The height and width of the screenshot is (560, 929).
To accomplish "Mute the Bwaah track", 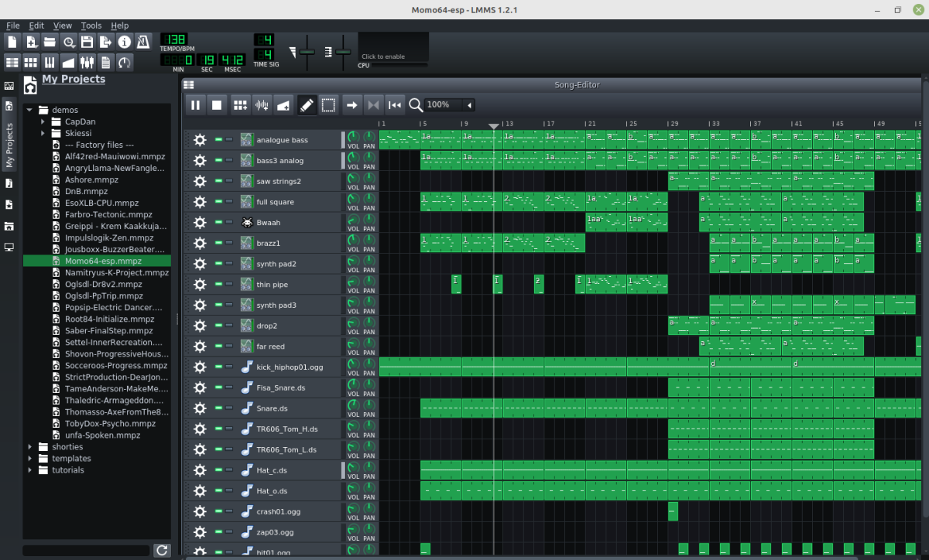I will click(219, 222).
